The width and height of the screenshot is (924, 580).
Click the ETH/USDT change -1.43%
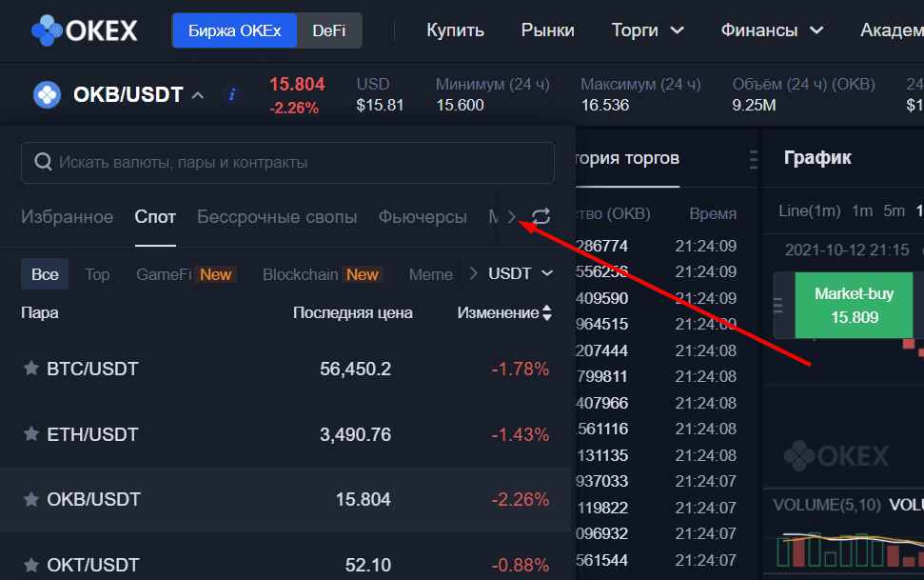(x=521, y=434)
